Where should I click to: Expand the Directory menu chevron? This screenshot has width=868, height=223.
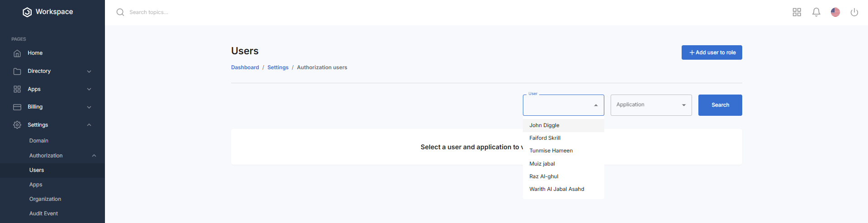(89, 71)
